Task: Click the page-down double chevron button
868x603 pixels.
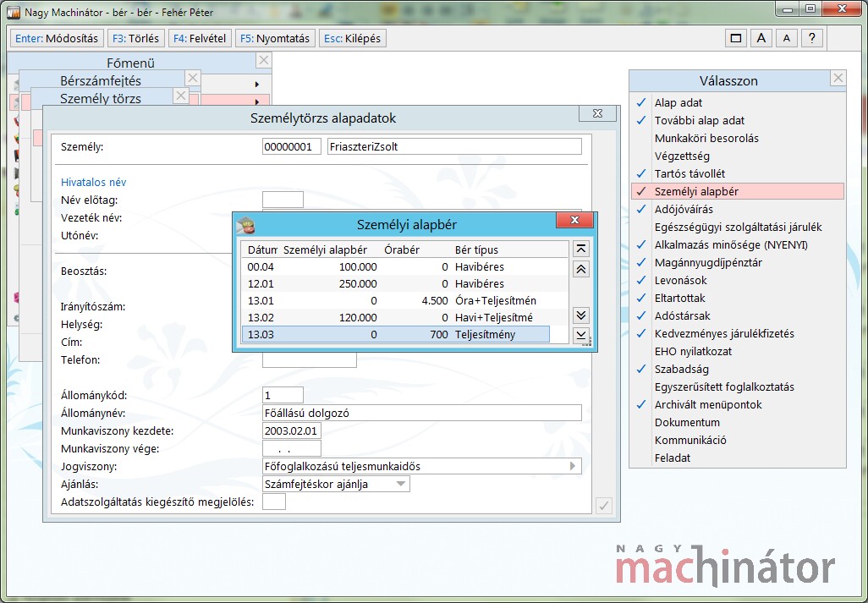Action: [580, 315]
